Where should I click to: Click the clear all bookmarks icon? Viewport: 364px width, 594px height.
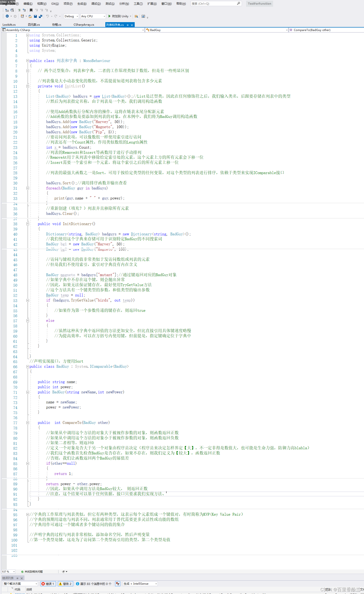46,10
